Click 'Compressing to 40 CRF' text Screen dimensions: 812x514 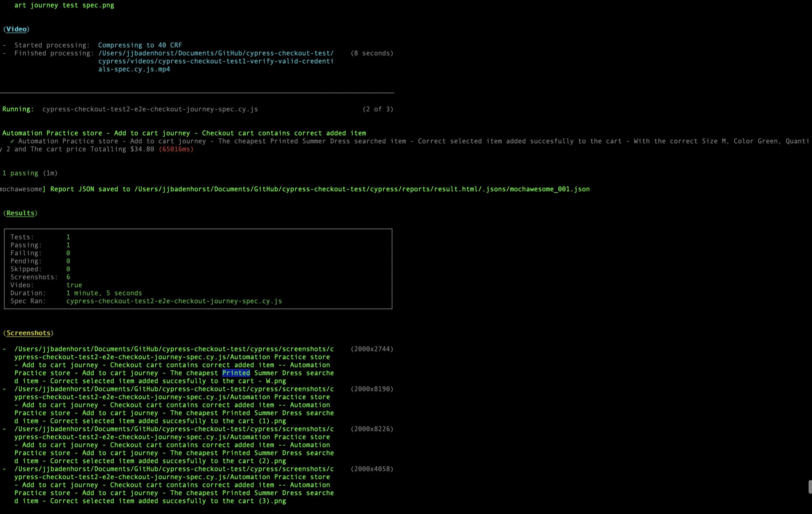(140, 45)
